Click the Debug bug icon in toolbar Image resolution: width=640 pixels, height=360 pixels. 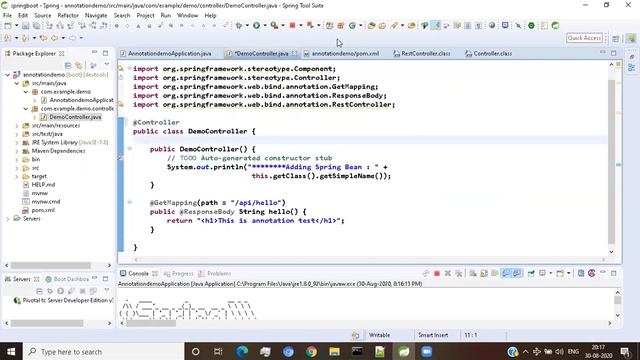pos(239,25)
